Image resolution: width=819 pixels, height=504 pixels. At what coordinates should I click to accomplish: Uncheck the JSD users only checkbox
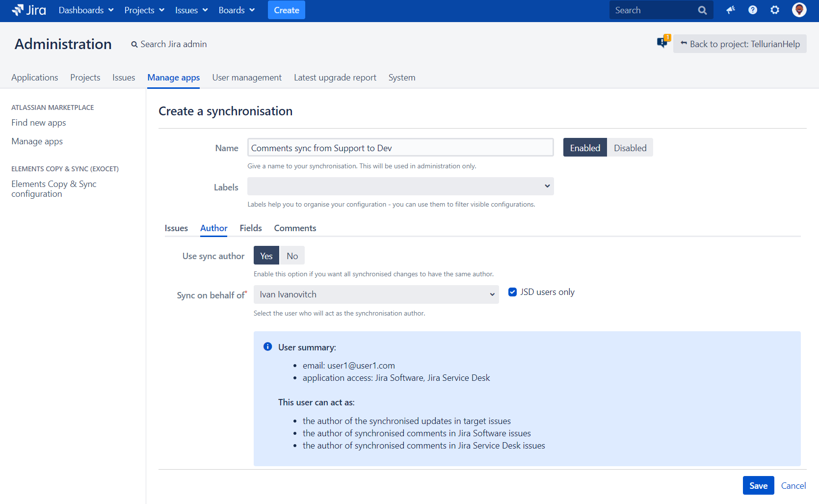click(512, 292)
